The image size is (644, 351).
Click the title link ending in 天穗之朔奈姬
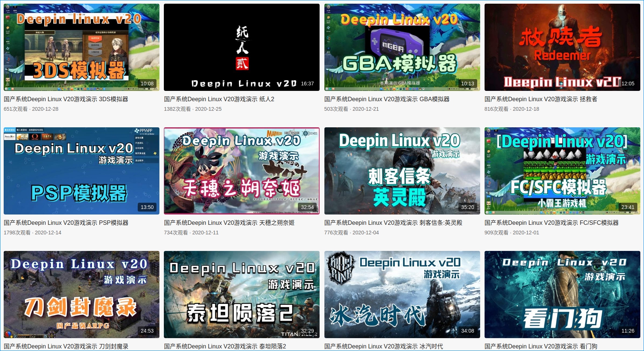(x=229, y=223)
